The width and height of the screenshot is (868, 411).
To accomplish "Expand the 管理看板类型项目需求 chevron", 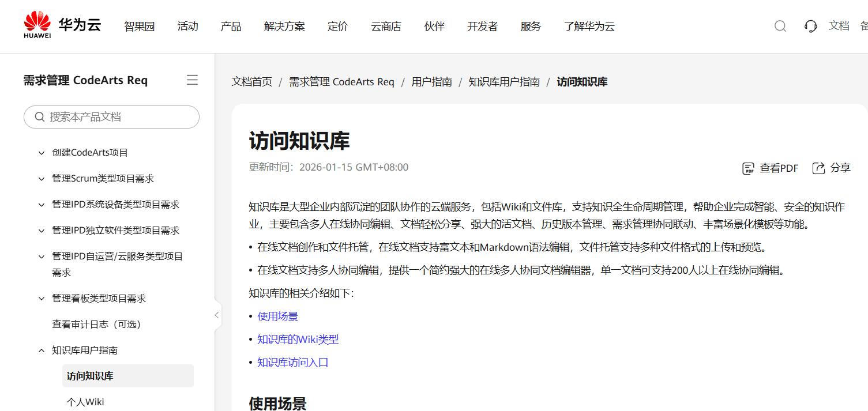I will point(41,299).
